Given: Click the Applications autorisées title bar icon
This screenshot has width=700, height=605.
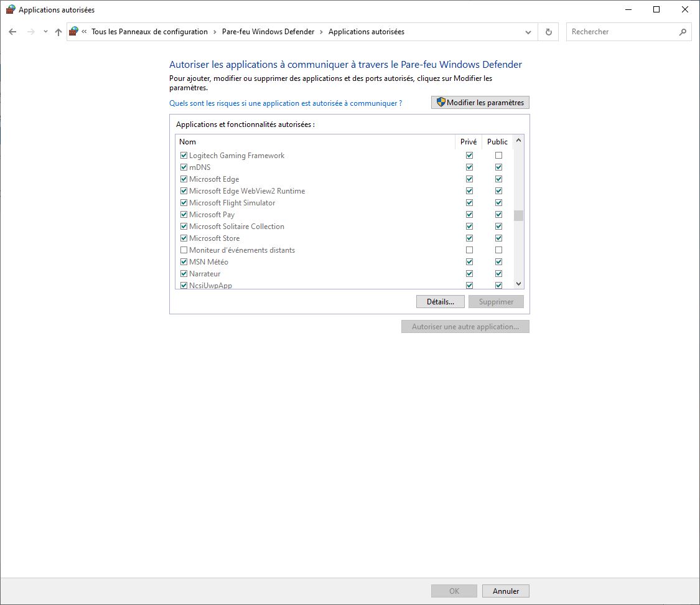Looking at the screenshot, I should point(11,9).
